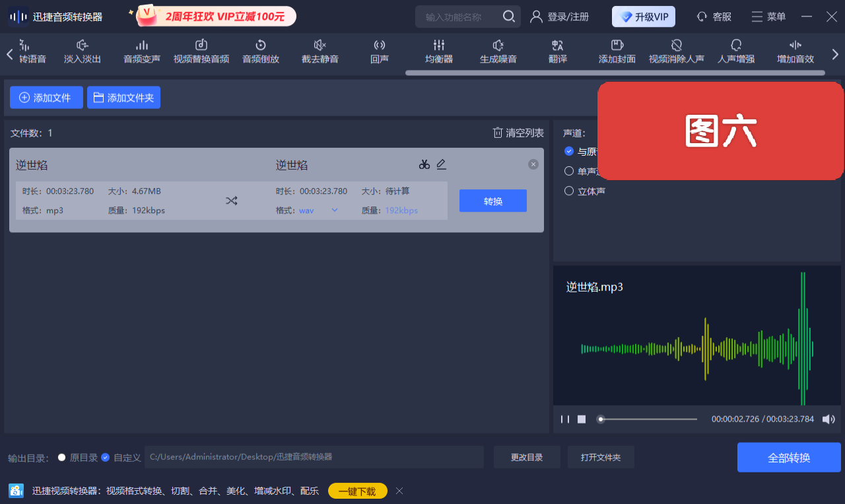Expand more tools with the right arrow
The width and height of the screenshot is (845, 504).
(835, 54)
